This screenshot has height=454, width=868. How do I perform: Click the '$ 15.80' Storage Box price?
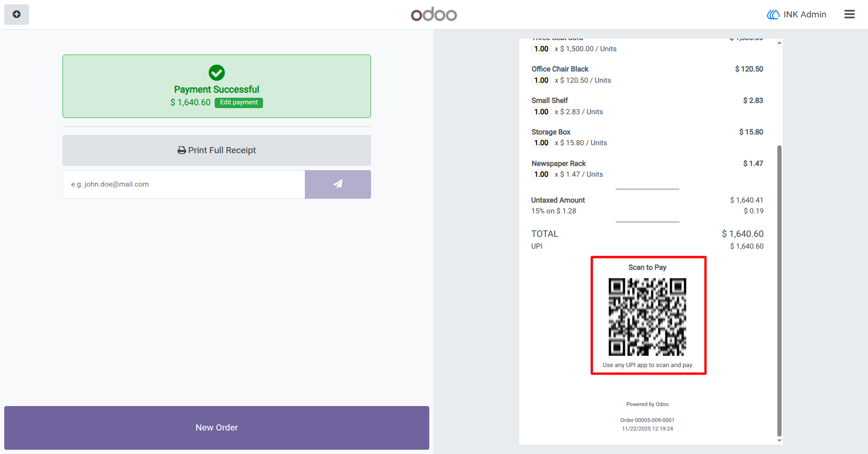pyautogui.click(x=751, y=132)
